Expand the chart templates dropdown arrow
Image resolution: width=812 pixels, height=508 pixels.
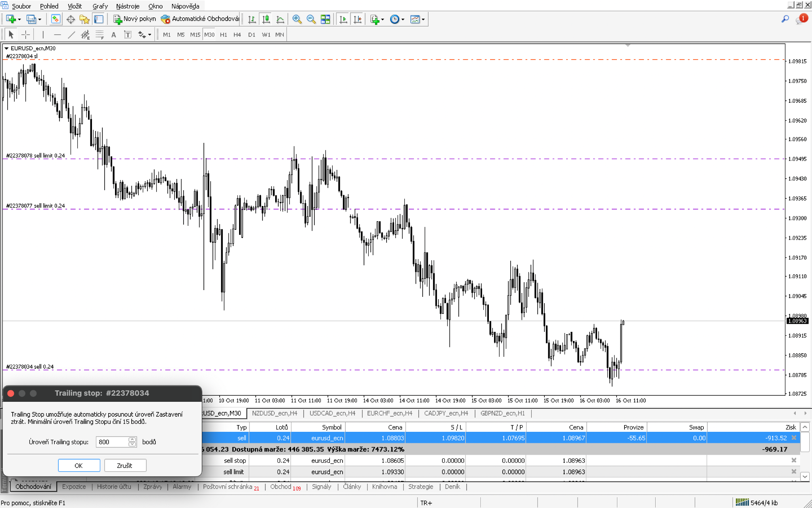423,19
